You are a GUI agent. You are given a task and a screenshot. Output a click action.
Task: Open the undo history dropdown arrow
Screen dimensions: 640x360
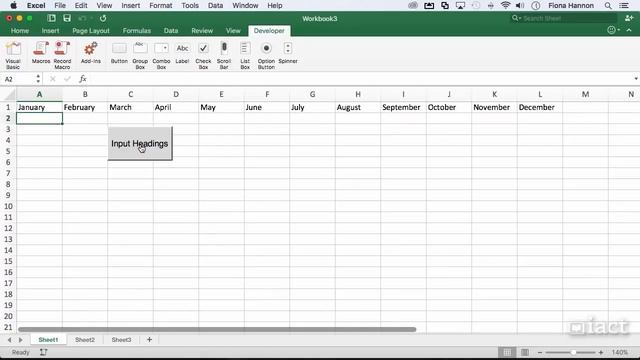(x=91, y=18)
